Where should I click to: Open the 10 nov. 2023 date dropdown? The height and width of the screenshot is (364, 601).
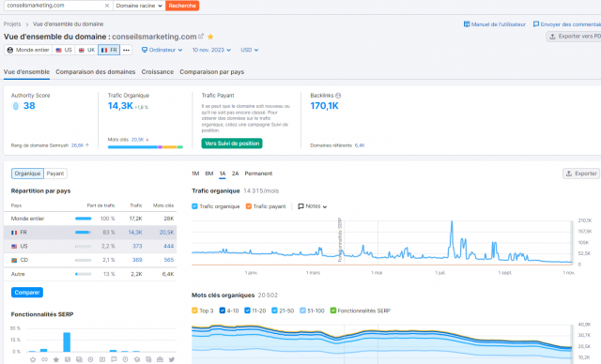coord(211,50)
